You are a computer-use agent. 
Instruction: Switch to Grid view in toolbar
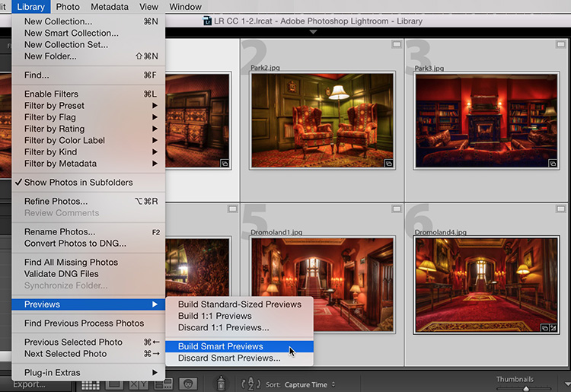tap(90, 384)
